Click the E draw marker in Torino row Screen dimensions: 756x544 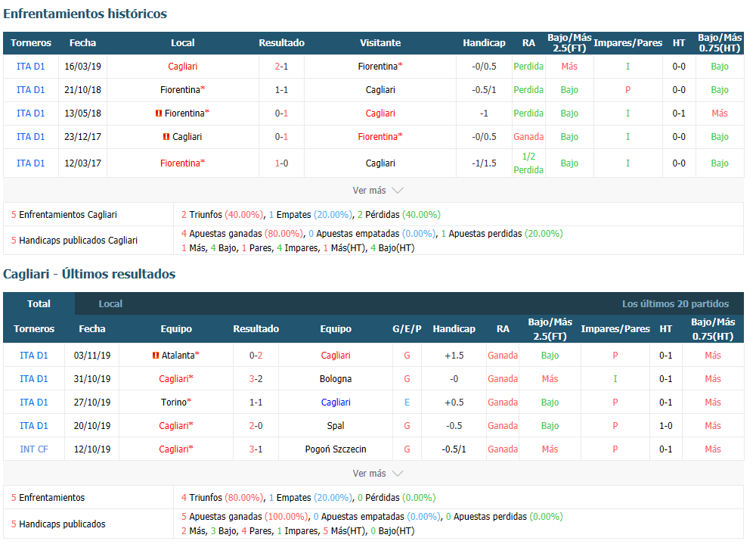click(x=407, y=402)
